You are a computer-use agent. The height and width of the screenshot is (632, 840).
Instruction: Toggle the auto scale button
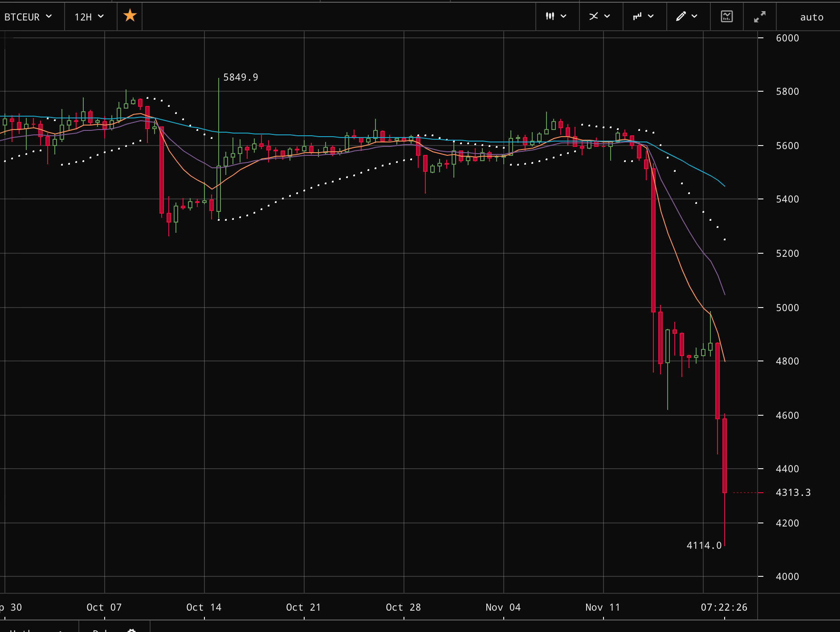(811, 17)
